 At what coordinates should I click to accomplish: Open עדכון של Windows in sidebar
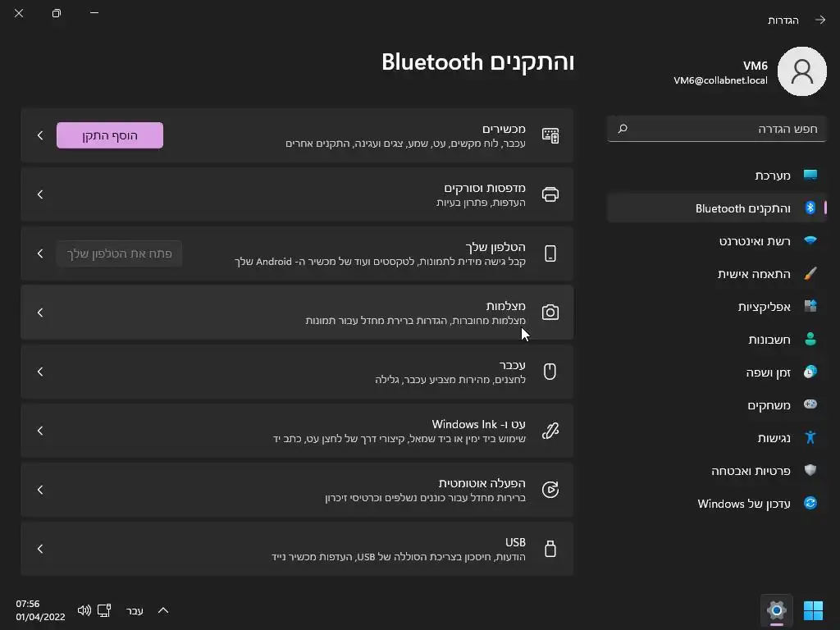pos(717,504)
